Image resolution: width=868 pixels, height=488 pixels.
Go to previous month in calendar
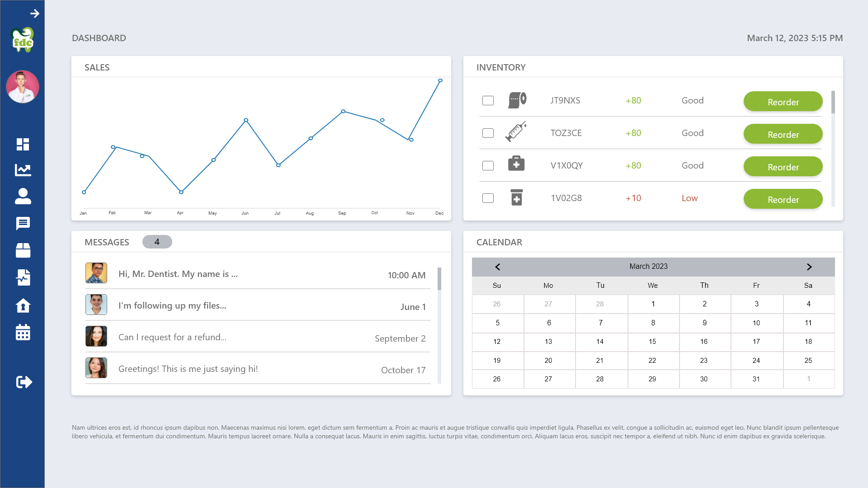click(x=497, y=267)
